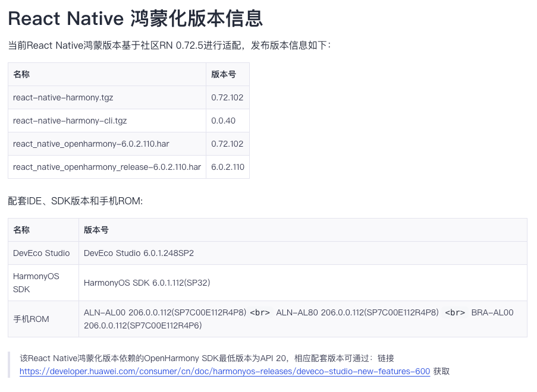Open the deveco-studio-new-features-600 developer.huawei.com link
Screen dimensions: 537x392
pos(225,371)
